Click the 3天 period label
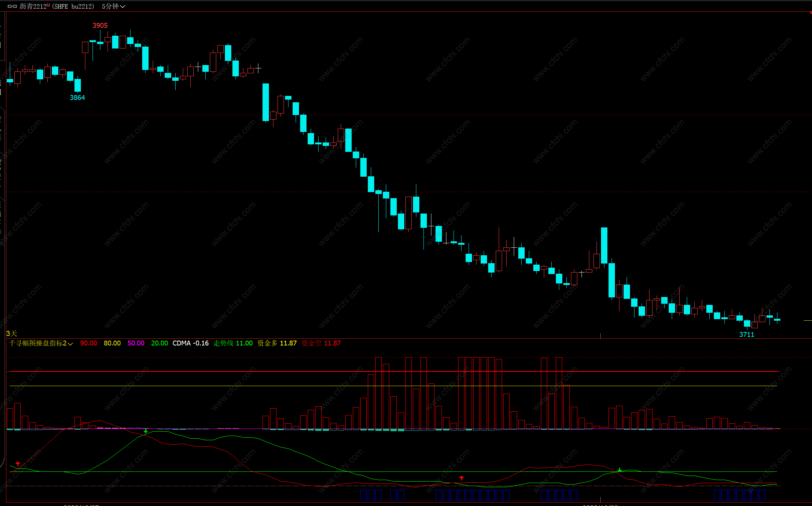The image size is (812, 506). point(12,333)
